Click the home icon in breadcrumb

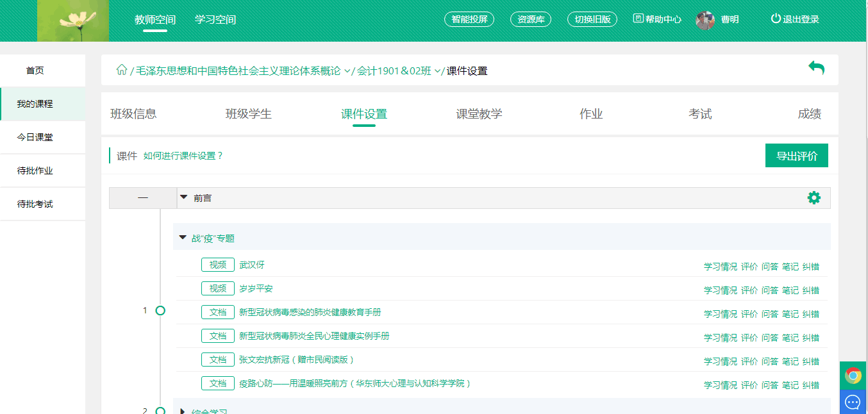(121, 70)
